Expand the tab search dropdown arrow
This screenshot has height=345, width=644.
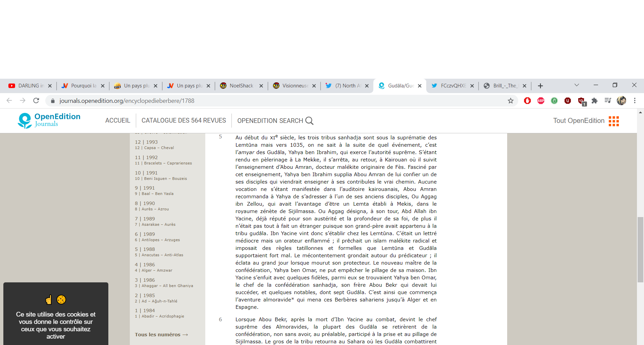(x=577, y=85)
